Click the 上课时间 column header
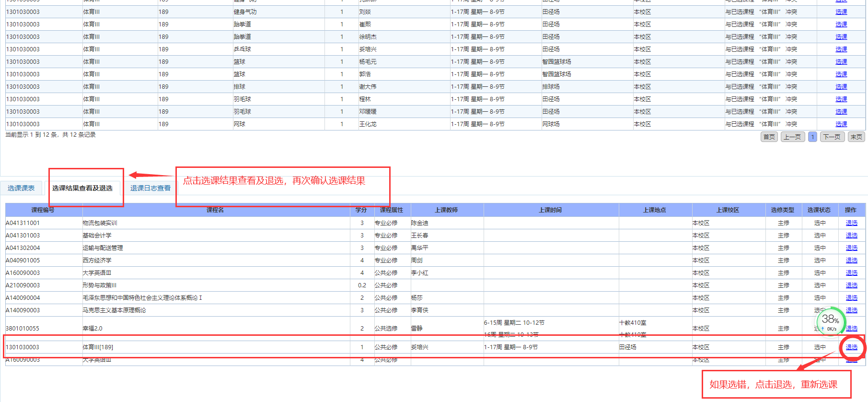Screen dimensions: 868x402 (550, 210)
